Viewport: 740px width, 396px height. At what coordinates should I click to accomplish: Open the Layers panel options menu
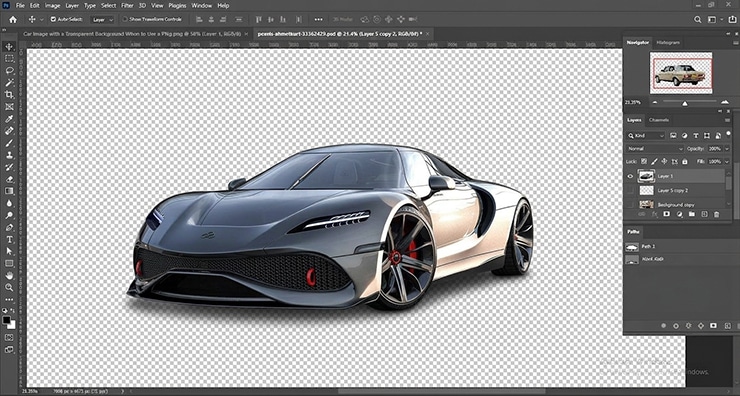(x=728, y=120)
